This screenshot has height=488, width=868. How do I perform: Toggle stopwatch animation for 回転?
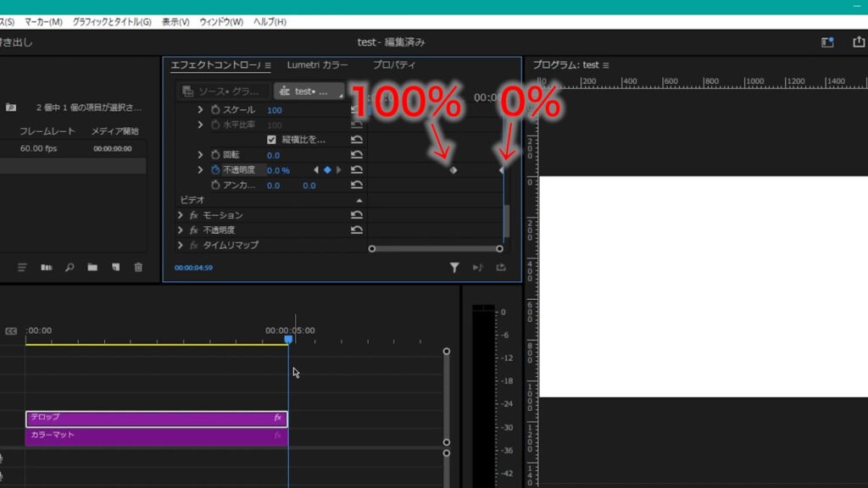click(x=215, y=155)
